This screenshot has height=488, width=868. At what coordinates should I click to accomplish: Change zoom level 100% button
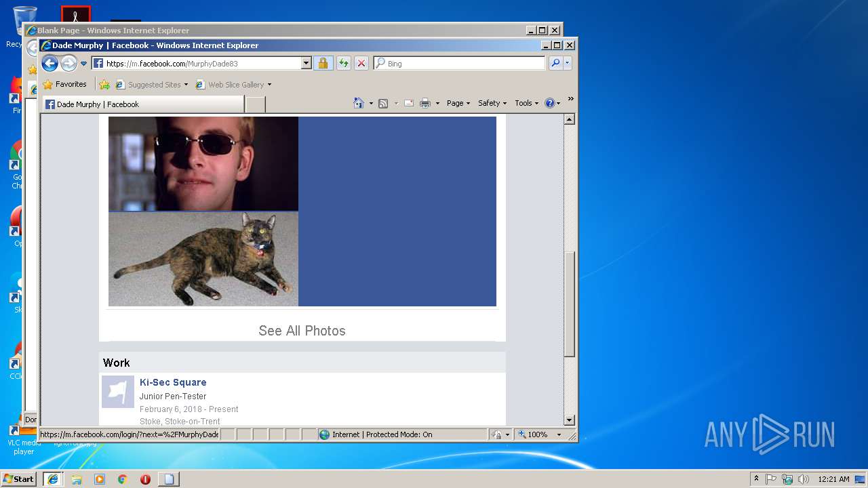[x=533, y=434]
